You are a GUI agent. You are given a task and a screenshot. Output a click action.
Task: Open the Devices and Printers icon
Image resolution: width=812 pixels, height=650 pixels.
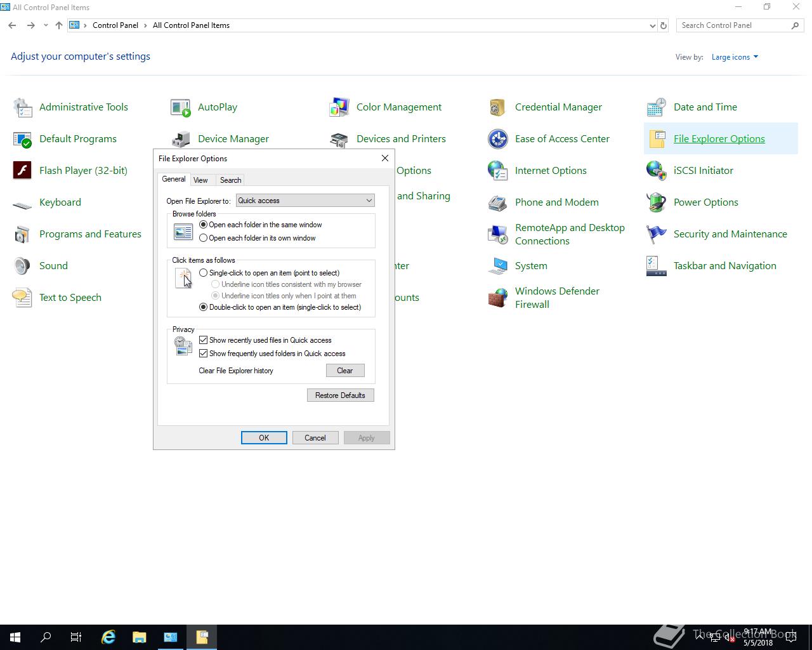coord(339,139)
